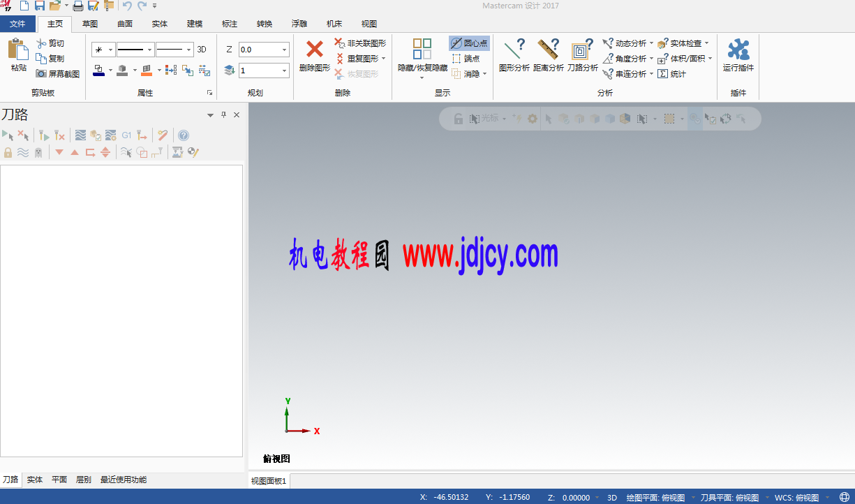855x504 pixels.
Task: Toggle the 圆心点 display option
Action: (469, 43)
